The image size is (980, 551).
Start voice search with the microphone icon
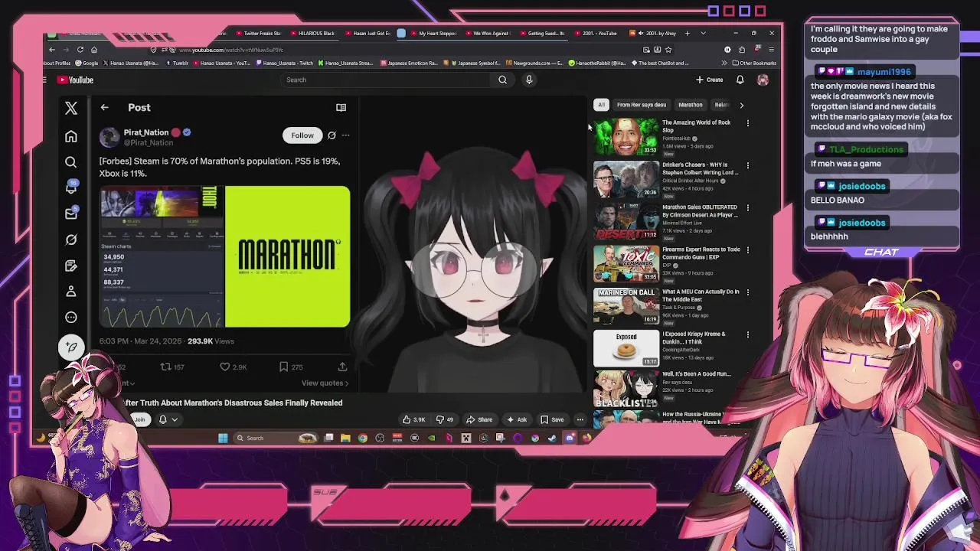(529, 80)
